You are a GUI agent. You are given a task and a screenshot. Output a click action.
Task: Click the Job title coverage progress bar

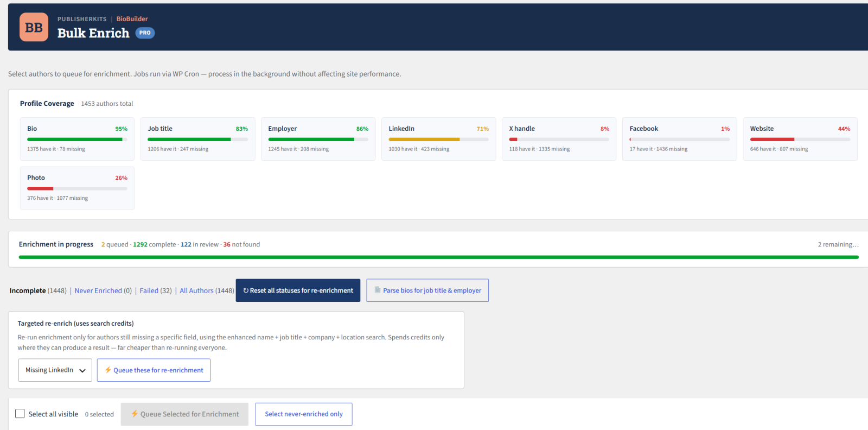197,140
